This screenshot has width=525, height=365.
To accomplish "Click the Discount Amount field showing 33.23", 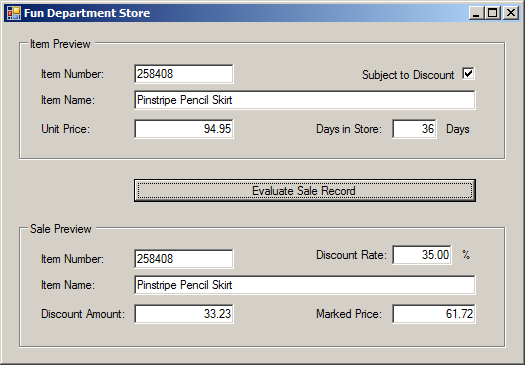I will coord(183,314).
